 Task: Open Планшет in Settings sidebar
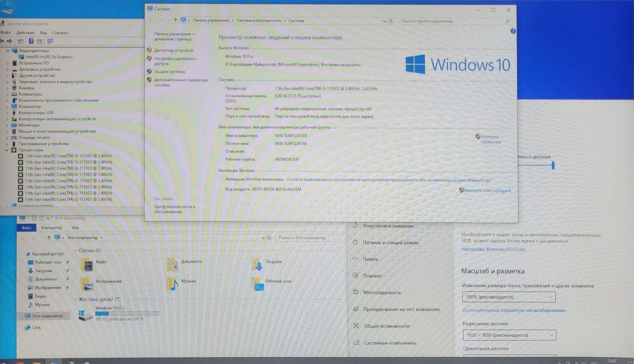click(x=372, y=276)
